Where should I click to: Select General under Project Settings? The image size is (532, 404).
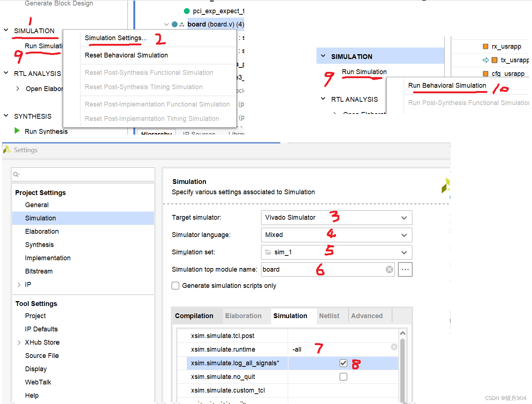37,205
